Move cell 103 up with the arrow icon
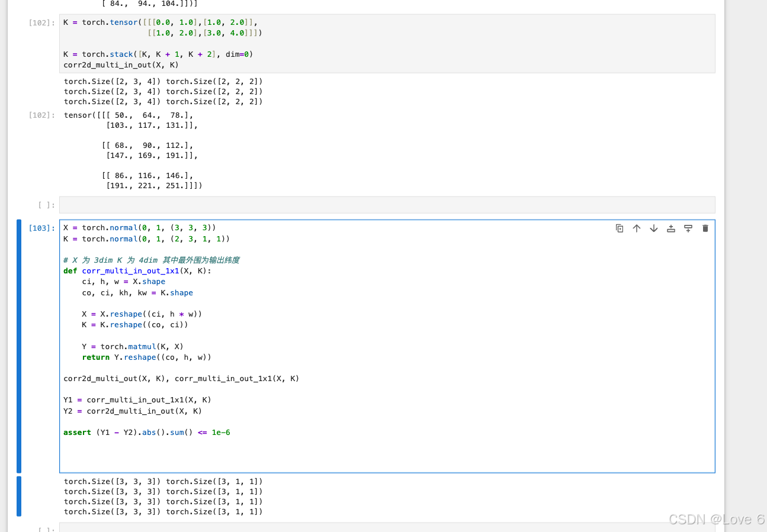 (x=637, y=228)
